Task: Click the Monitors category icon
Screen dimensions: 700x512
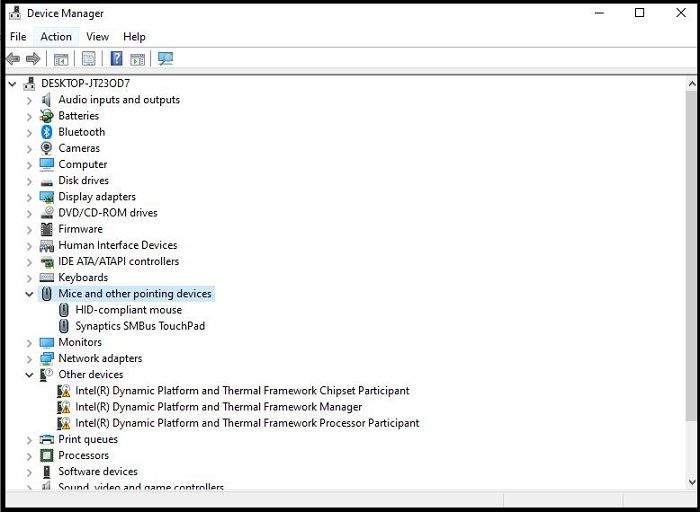Action: (46, 342)
